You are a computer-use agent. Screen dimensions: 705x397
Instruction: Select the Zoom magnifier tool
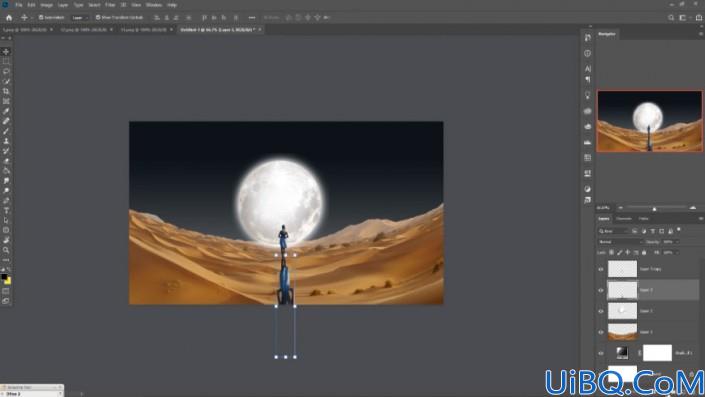tap(6, 250)
